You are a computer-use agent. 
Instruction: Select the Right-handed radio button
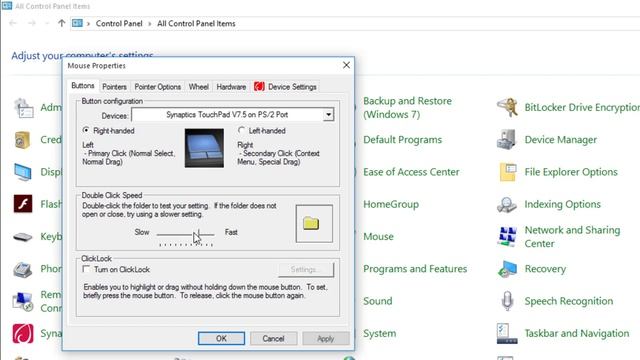(x=86, y=130)
